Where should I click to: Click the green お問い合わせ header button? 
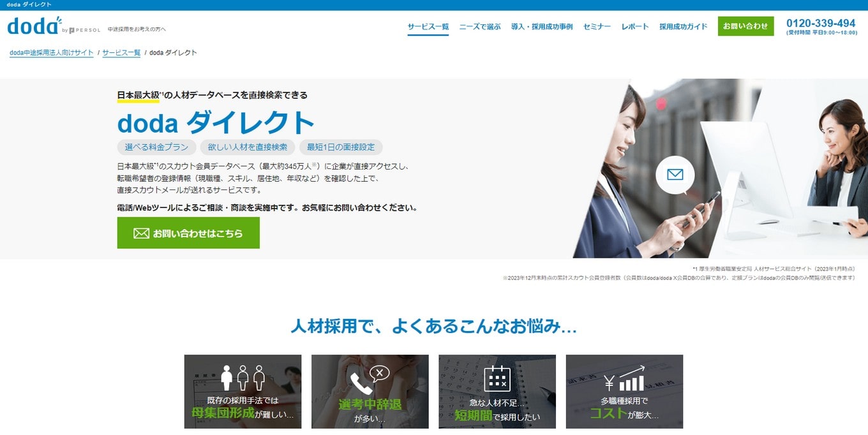745,26
